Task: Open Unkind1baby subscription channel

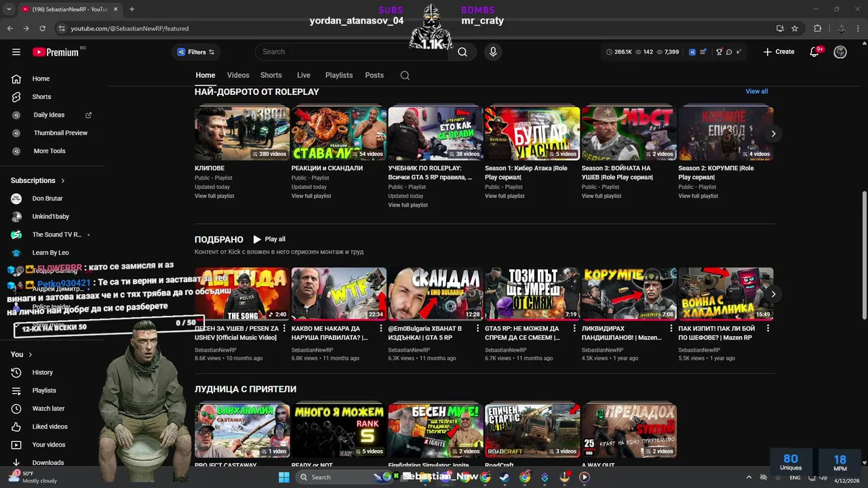Action: pos(51,217)
